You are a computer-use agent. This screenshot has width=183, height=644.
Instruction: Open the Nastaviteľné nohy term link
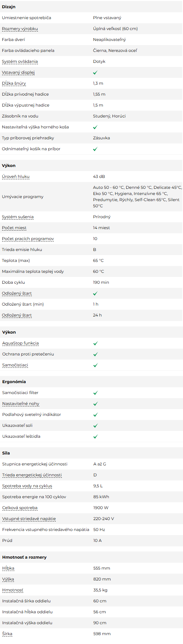click(21, 404)
